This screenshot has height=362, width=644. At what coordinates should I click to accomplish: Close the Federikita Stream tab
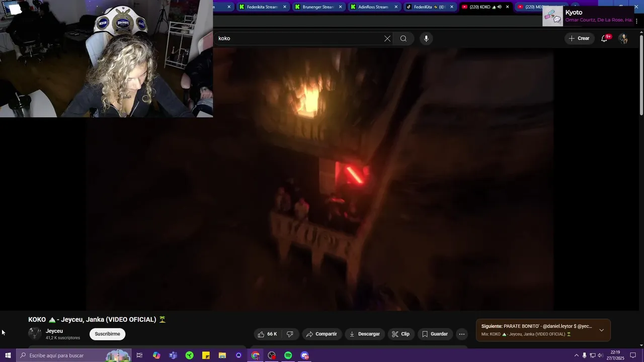pos(285,7)
